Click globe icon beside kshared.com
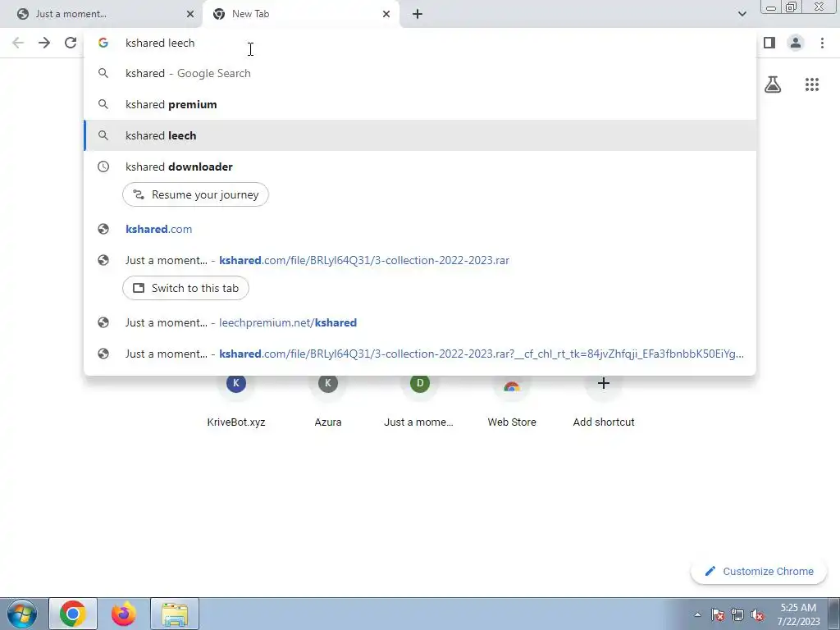Screen dimensions: 840x630 103,230
